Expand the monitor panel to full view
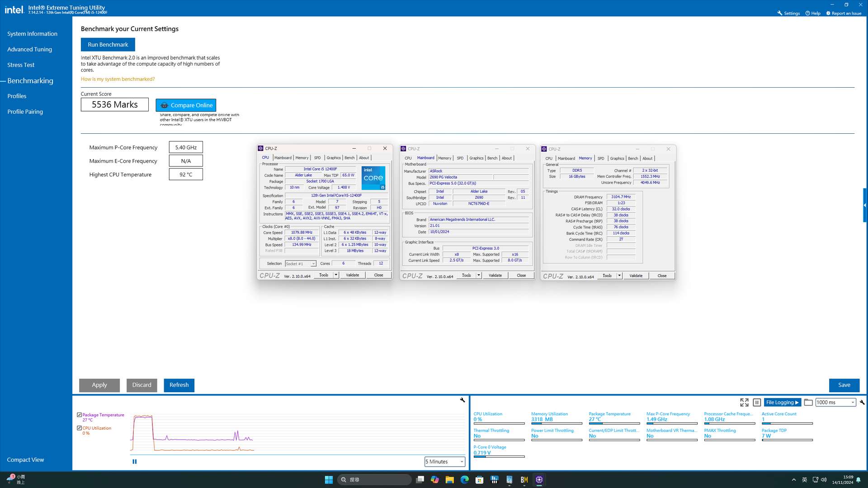The height and width of the screenshot is (488, 868). pos(744,402)
